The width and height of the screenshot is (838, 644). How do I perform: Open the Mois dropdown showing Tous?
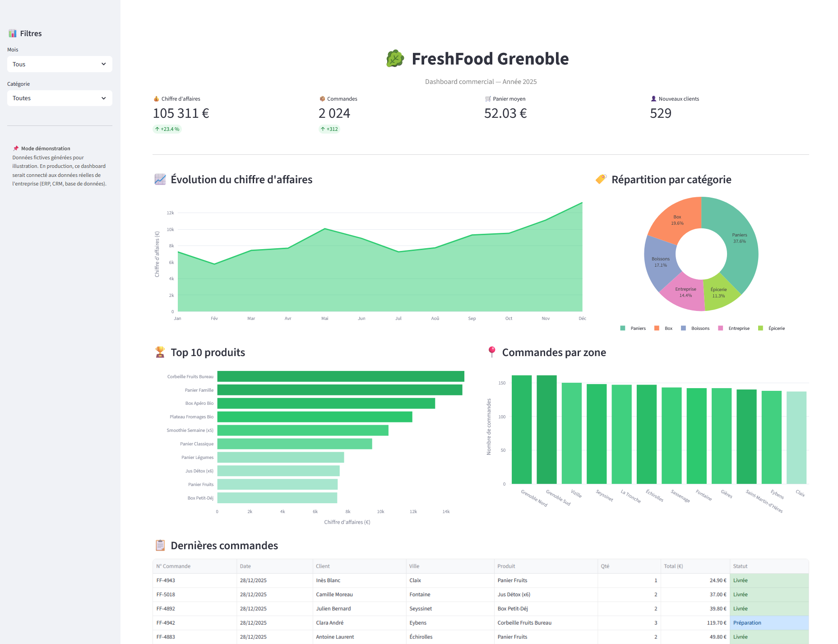pos(60,64)
